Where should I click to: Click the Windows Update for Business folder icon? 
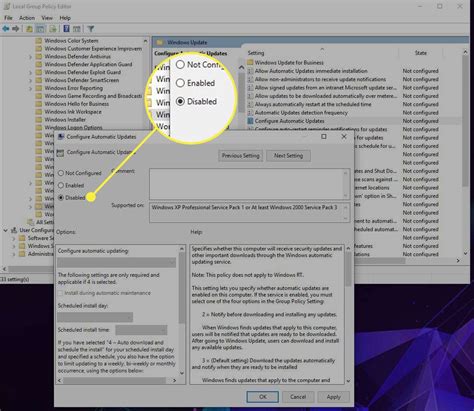coord(250,62)
